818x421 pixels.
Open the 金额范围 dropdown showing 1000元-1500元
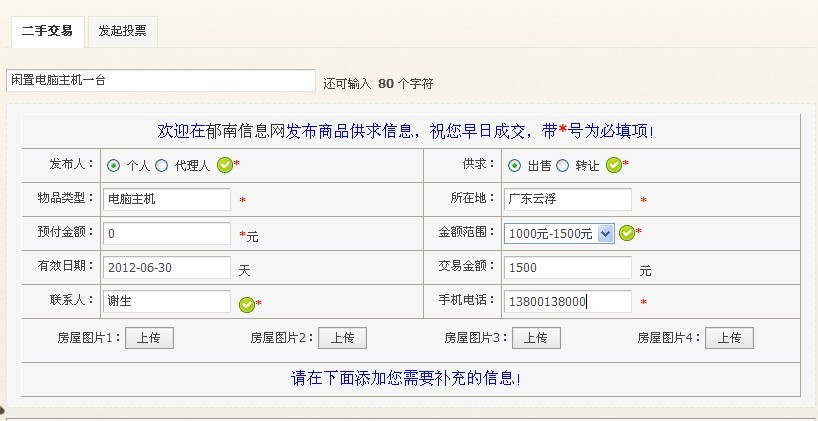pos(559,234)
